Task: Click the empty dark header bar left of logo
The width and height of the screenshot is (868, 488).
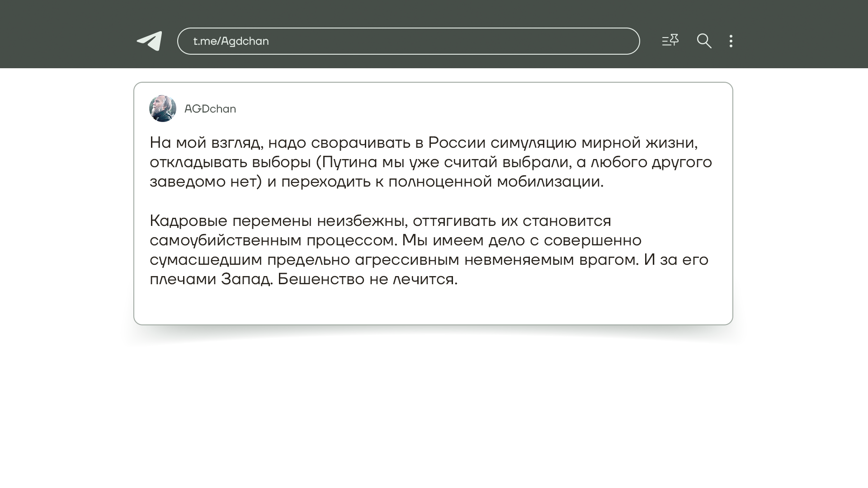Action: [x=68, y=34]
